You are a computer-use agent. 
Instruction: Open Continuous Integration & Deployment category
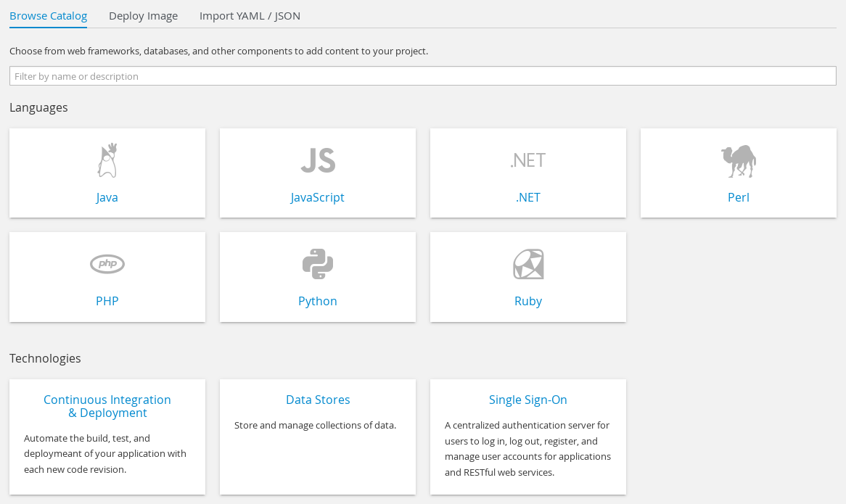click(107, 406)
